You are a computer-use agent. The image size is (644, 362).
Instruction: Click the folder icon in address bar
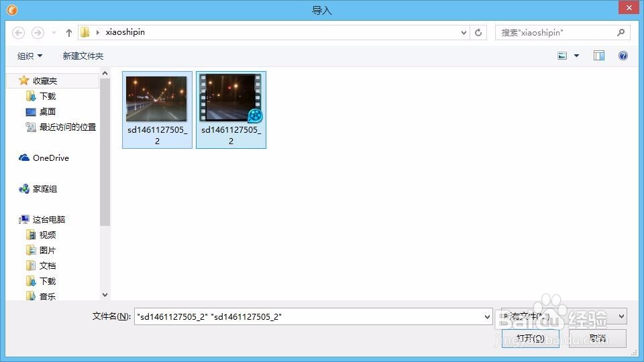coord(85,32)
